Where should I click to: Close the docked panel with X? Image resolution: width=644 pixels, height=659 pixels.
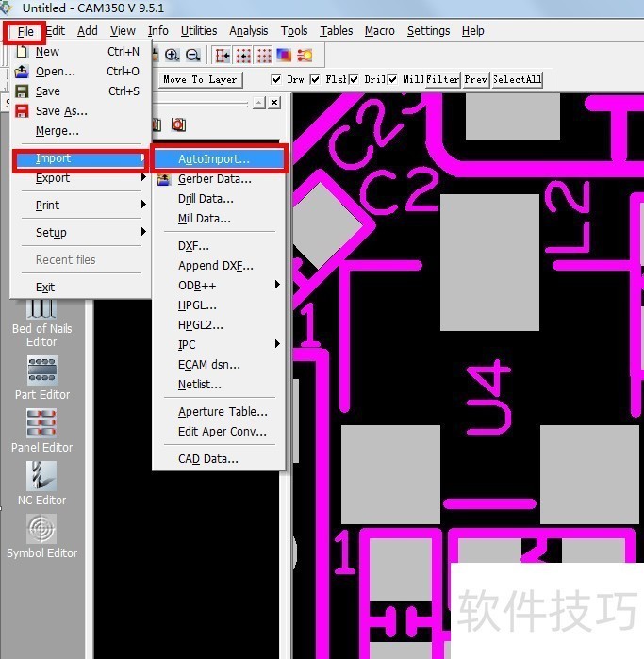pyautogui.click(x=274, y=102)
